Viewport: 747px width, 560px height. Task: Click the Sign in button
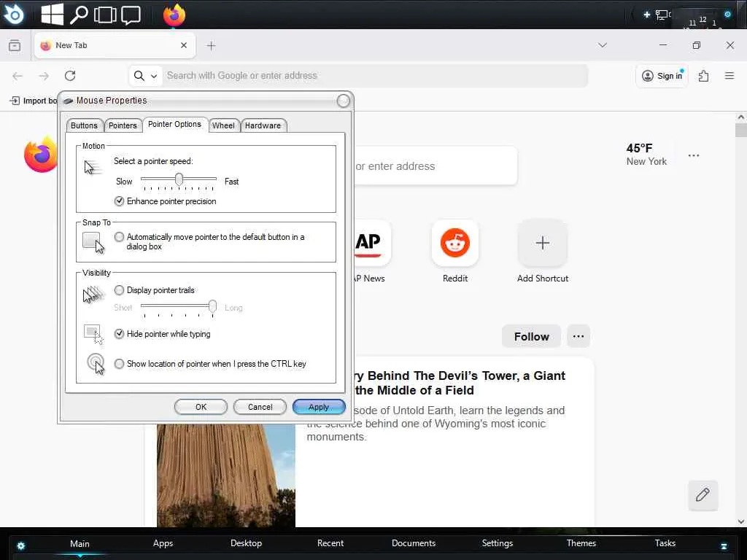(x=662, y=76)
